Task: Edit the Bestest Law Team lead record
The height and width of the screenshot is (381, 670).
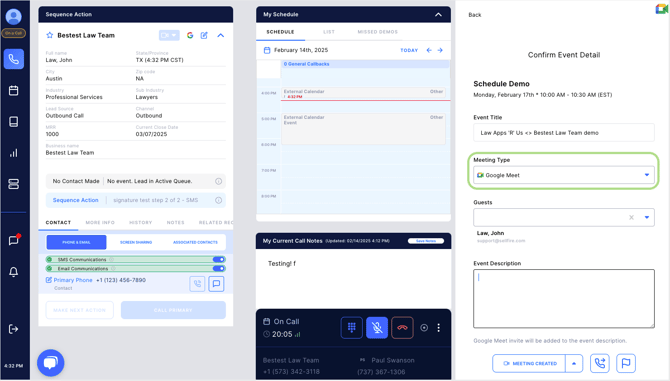Action: pyautogui.click(x=204, y=35)
